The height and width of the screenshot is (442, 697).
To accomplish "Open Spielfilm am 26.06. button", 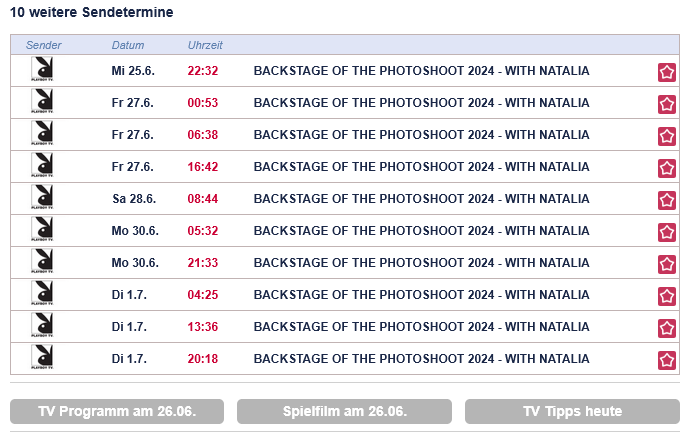I will pyautogui.click(x=344, y=411).
